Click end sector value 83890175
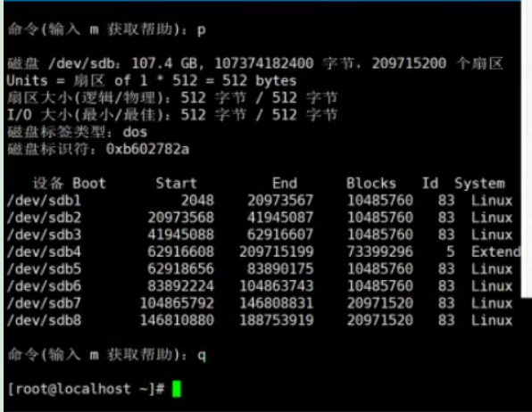Viewport: 532px width, 412px height. pos(280,269)
